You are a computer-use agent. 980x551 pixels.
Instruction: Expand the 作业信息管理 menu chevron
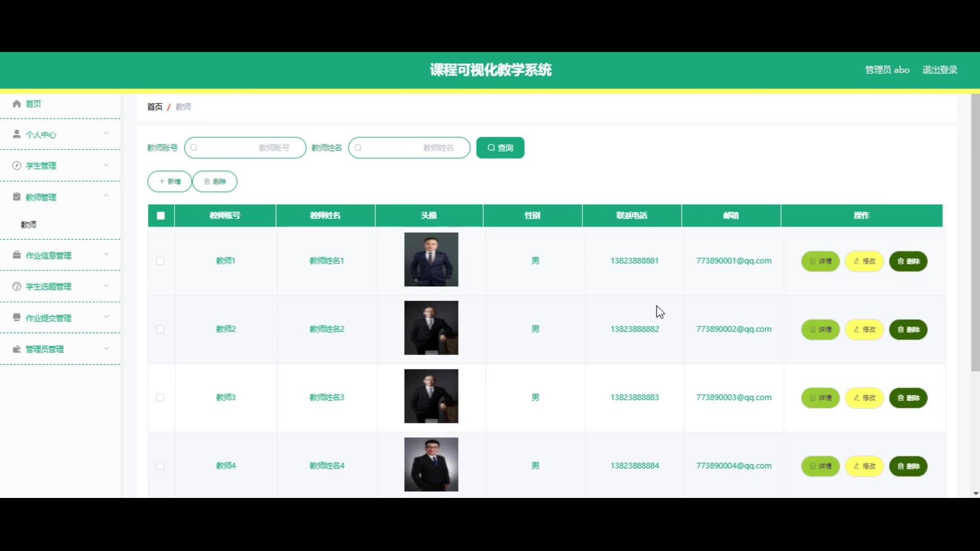(106, 254)
